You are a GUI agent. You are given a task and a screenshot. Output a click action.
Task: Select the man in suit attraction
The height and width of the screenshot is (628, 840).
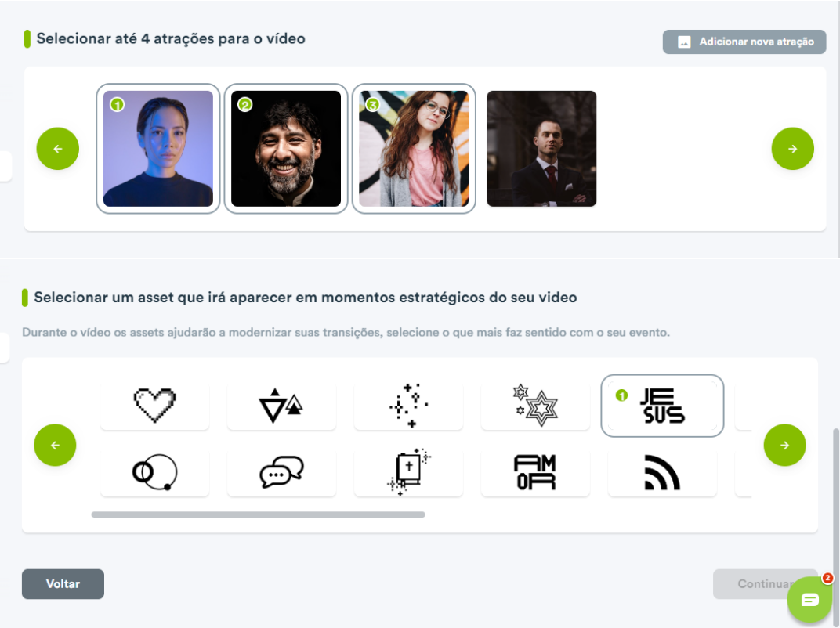click(541, 148)
